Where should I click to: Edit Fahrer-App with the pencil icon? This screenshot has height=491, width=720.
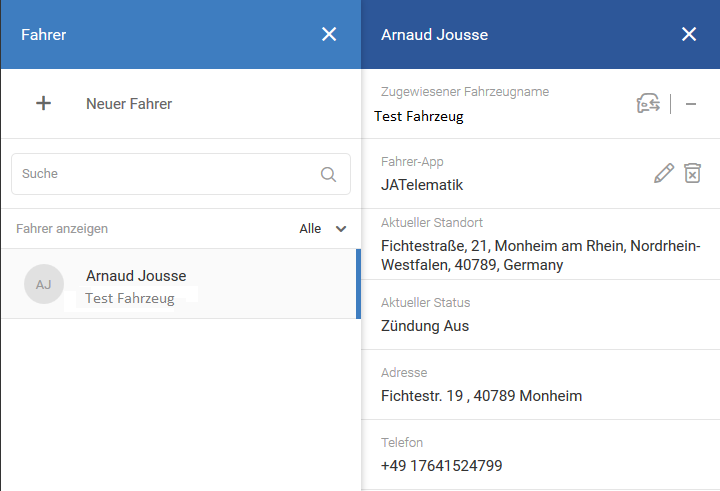point(663,173)
